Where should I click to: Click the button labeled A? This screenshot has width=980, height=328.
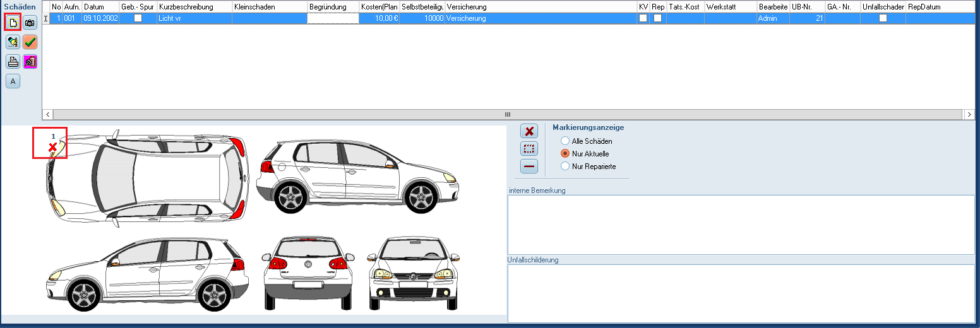(x=13, y=81)
